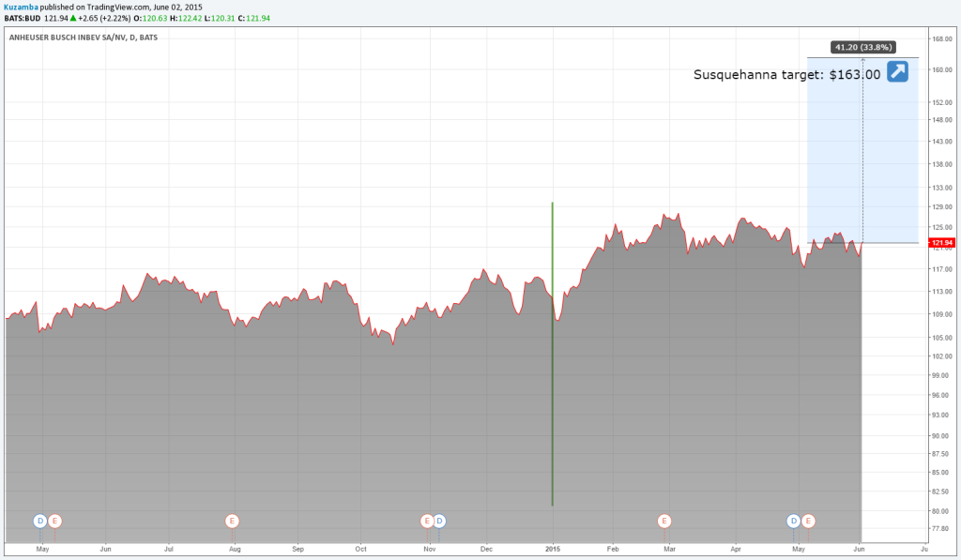Click the green up triangle beside 121.94
This screenshot has width=961, height=560.
(x=73, y=19)
